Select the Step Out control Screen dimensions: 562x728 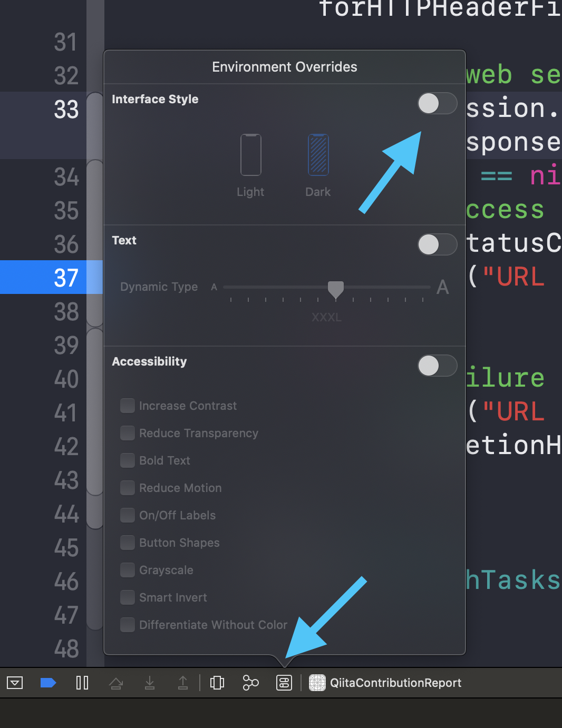tap(183, 683)
